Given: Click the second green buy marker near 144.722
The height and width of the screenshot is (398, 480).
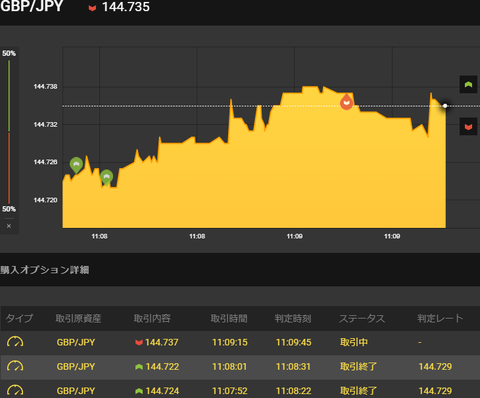Looking at the screenshot, I should (107, 177).
